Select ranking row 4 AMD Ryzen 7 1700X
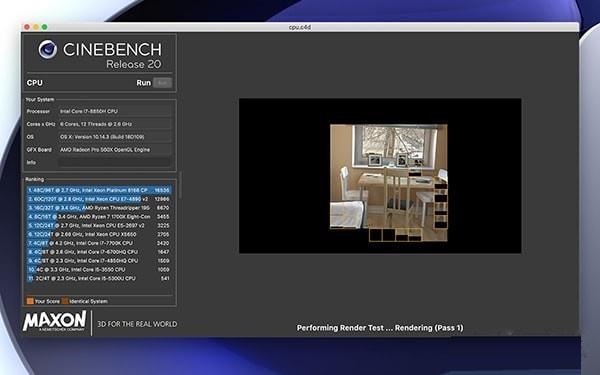Screen dimensions: 600x375 (99, 217)
